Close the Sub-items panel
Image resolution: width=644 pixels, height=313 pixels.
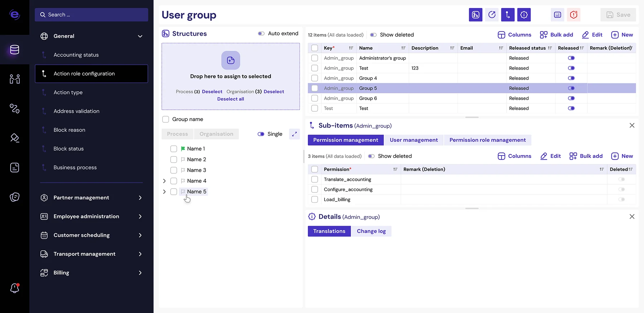coord(632,125)
